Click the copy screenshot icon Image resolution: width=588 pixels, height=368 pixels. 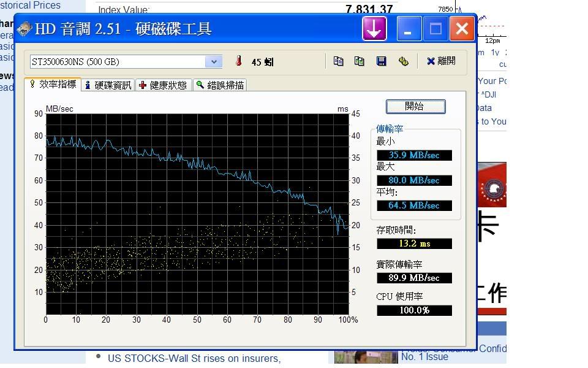coord(360,61)
